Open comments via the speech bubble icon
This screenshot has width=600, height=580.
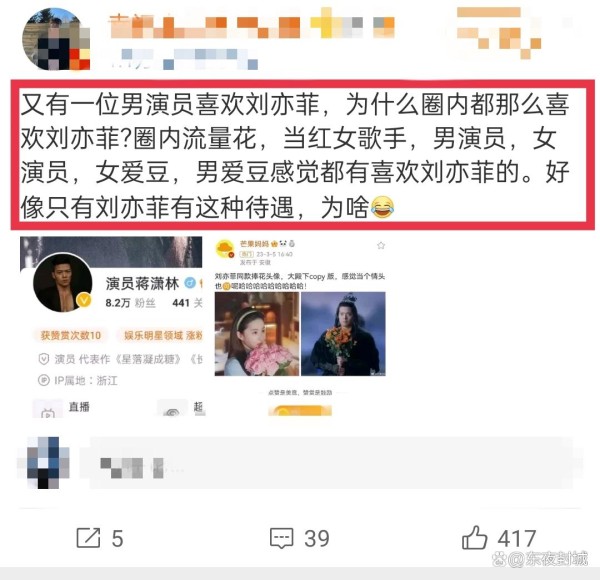[282, 538]
